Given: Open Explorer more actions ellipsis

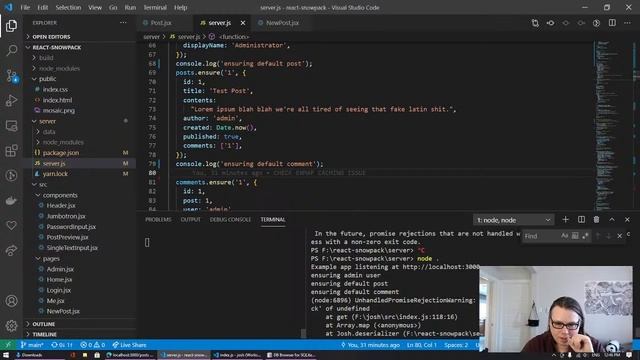Looking at the screenshot, I should tap(123, 23).
